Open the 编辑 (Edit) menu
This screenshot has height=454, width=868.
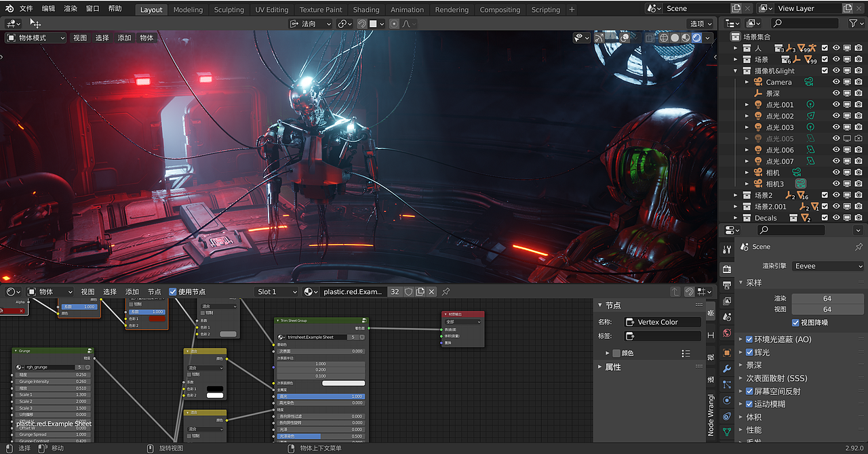[x=49, y=9]
